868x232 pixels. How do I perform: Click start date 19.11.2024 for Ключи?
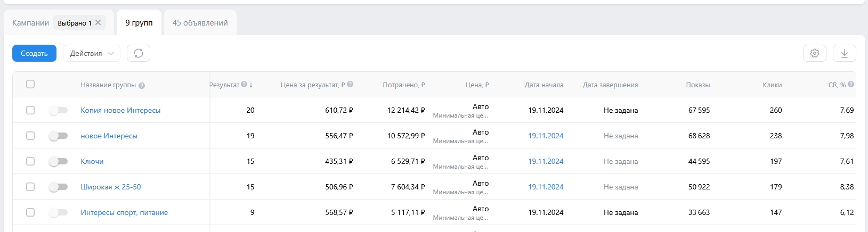[545, 161]
